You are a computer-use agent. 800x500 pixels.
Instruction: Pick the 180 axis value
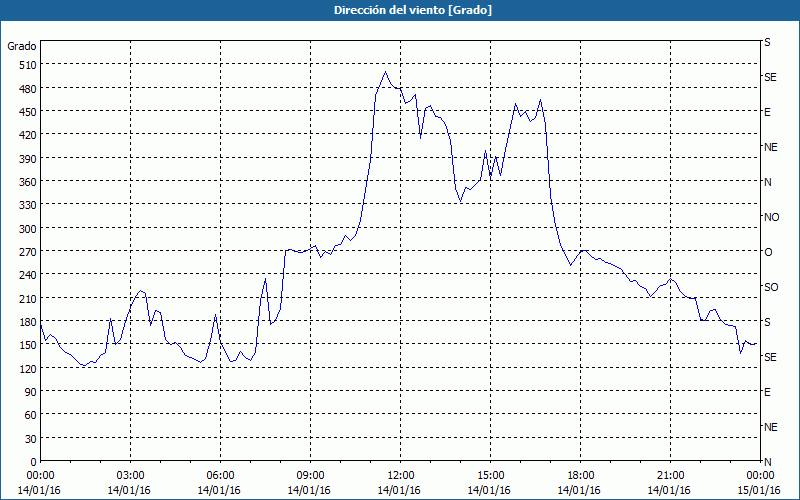[28, 322]
